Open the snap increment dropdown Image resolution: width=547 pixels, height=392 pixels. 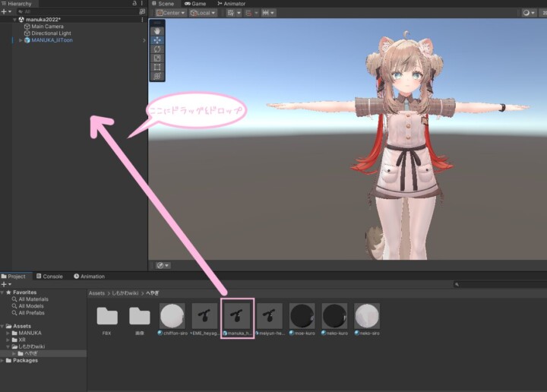269,13
